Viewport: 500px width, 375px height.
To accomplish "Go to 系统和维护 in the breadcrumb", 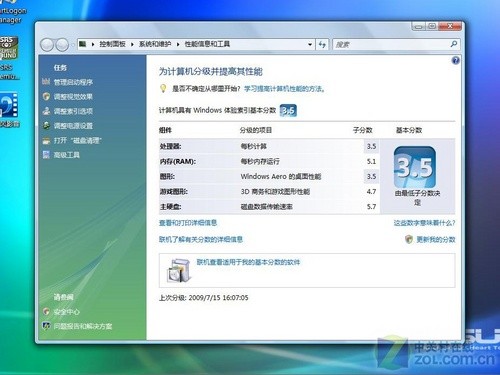I will pyautogui.click(x=155, y=44).
